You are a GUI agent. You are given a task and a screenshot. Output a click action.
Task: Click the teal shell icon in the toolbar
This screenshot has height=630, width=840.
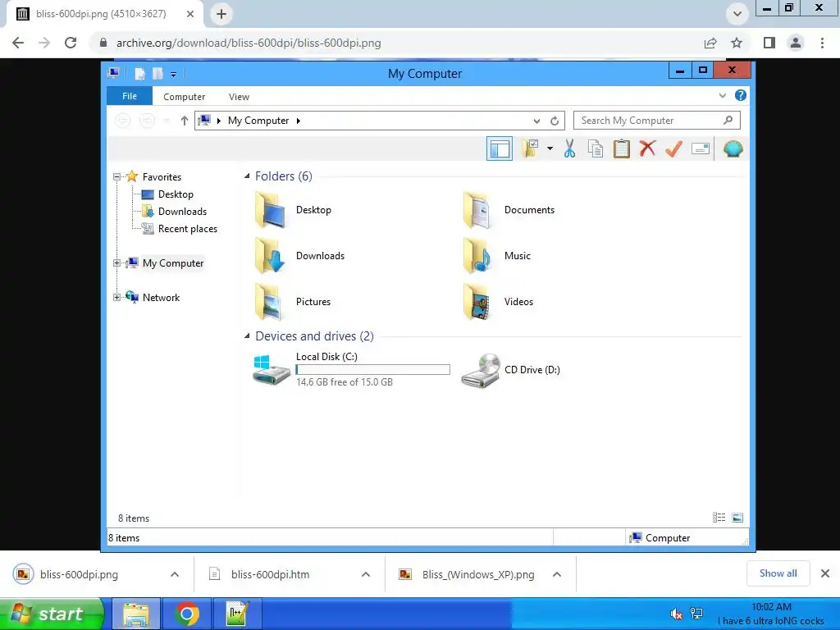click(733, 148)
